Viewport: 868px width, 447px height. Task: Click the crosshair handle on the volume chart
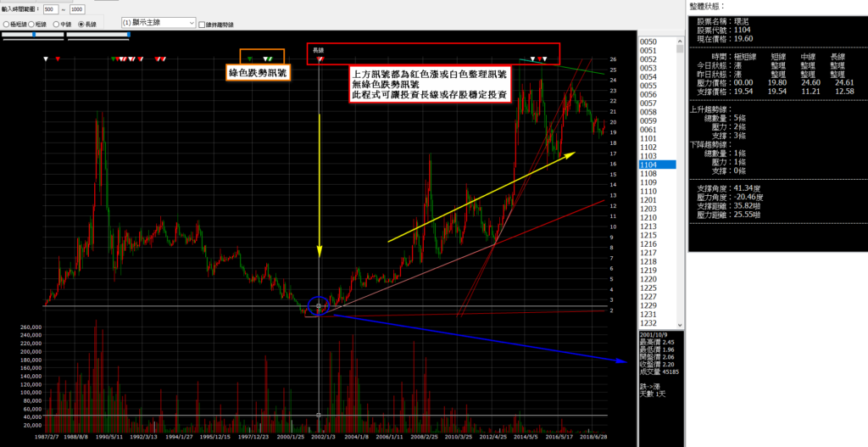[x=319, y=415]
